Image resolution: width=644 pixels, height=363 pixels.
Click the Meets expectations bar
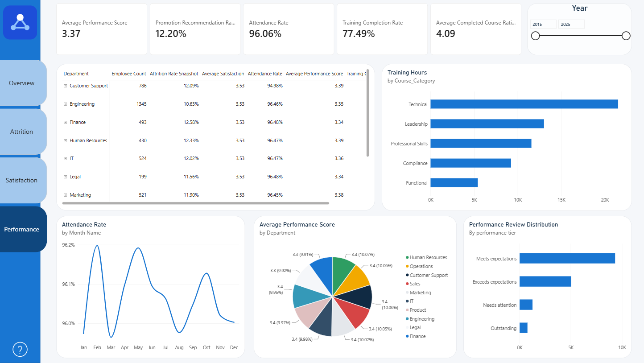(567, 258)
